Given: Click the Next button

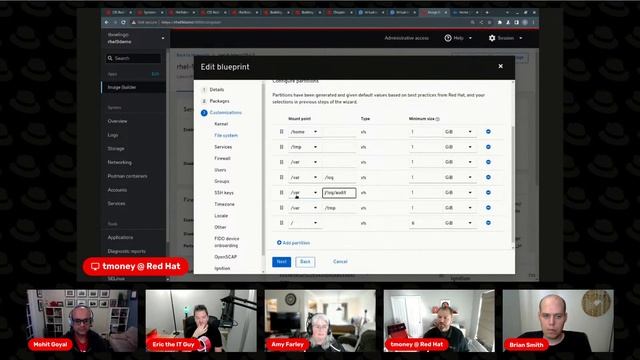Looking at the screenshot, I should tap(282, 262).
